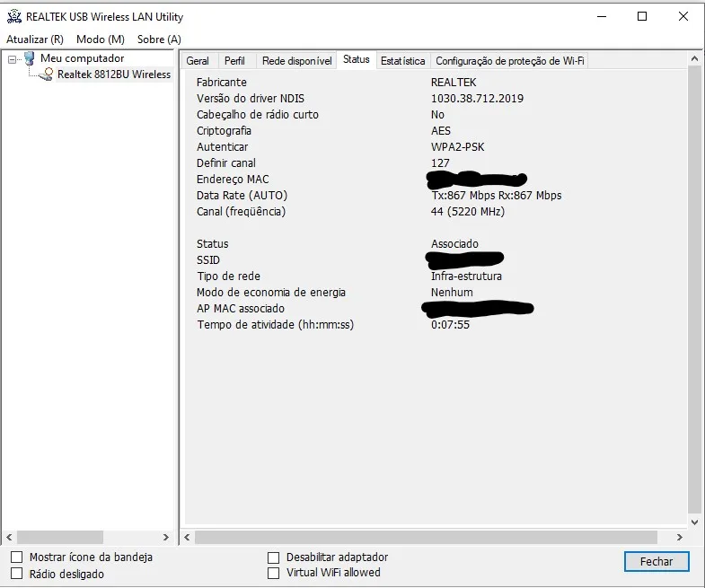Click the Infra-estrutura network type value
The image size is (705, 588).
click(x=466, y=276)
